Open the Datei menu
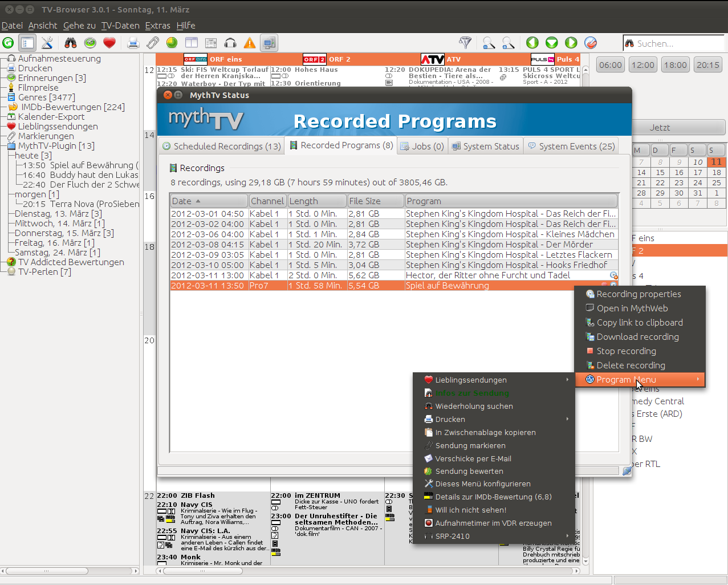 (x=12, y=26)
